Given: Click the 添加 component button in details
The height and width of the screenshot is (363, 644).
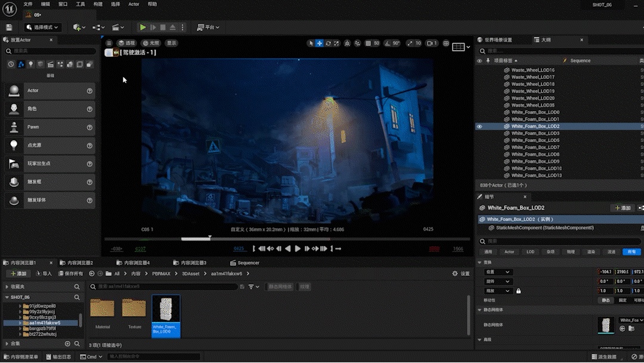Looking at the screenshot, I should click(623, 208).
